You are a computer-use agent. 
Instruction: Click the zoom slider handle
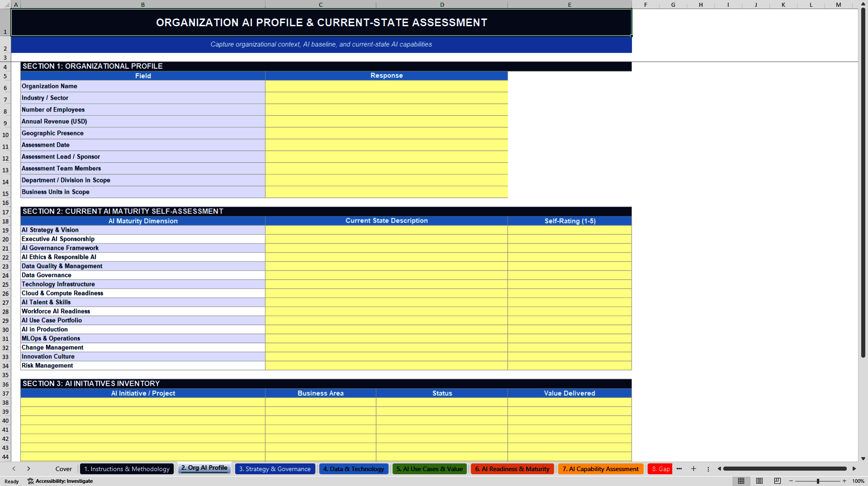coord(818,481)
